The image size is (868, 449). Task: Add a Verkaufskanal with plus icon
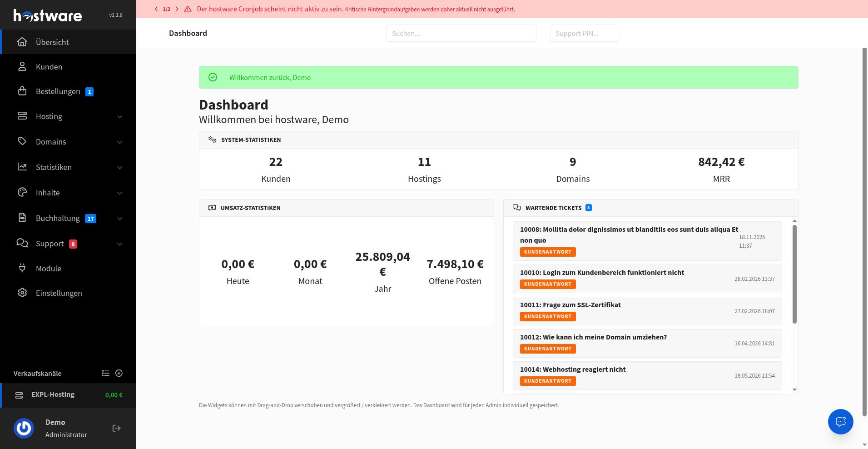click(119, 373)
